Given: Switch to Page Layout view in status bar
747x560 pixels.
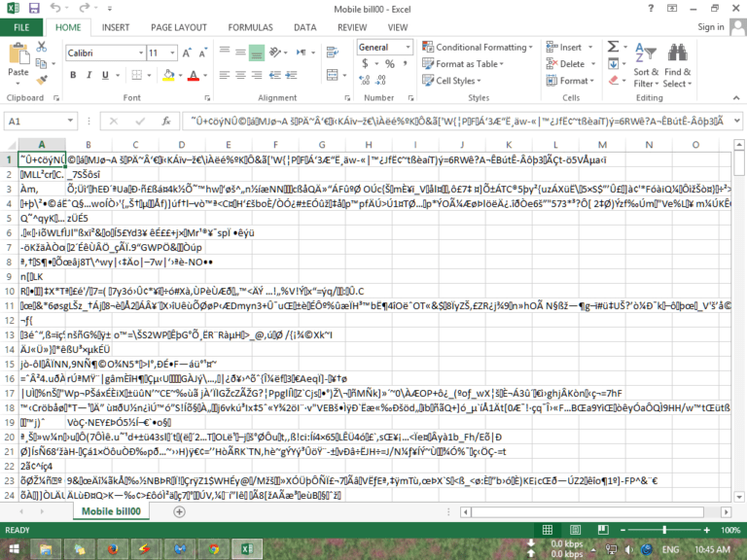Looking at the screenshot, I should (x=575, y=530).
